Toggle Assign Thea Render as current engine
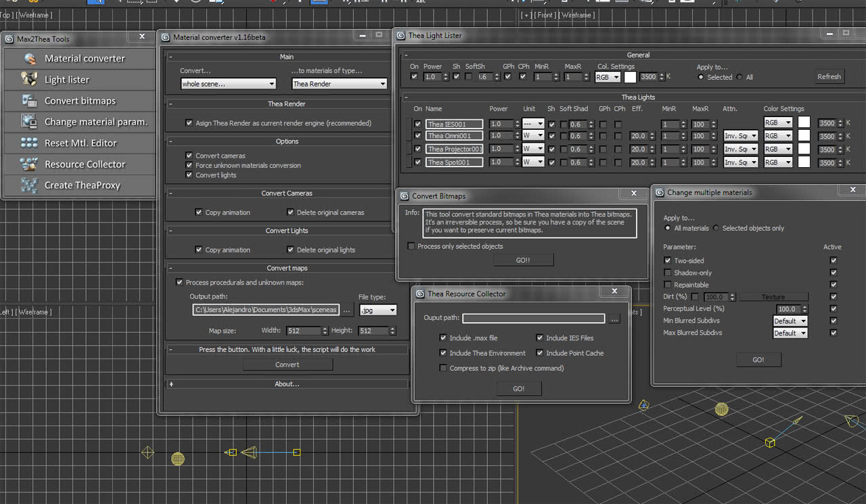This screenshot has width=866, height=504. click(189, 123)
